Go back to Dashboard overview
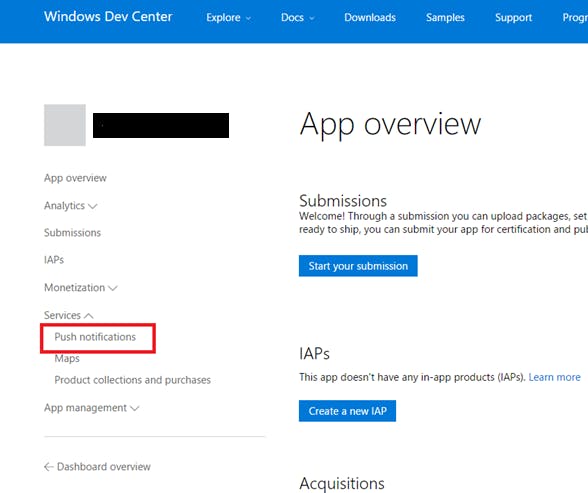This screenshot has height=493, width=588. [x=97, y=467]
